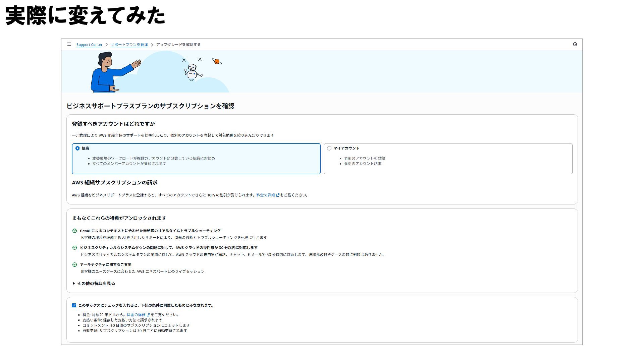Click the checkmark beside アーキテクチャに関するご質問
644x362 pixels.
[x=74, y=264]
